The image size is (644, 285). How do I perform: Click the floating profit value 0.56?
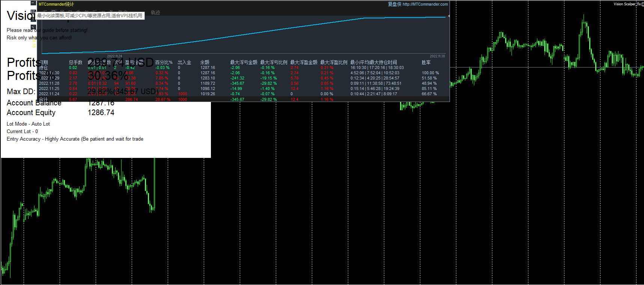click(x=295, y=83)
